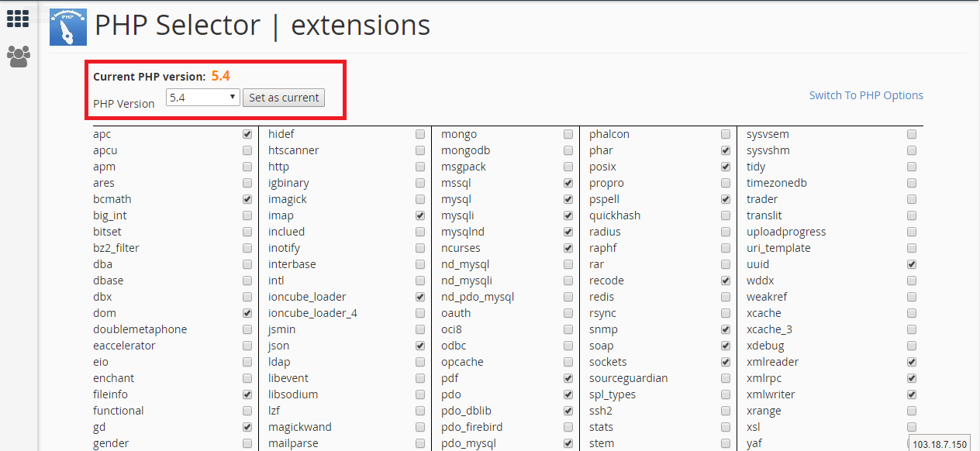The width and height of the screenshot is (980, 451).
Task: Open the PHP Version dropdown
Action: click(202, 98)
